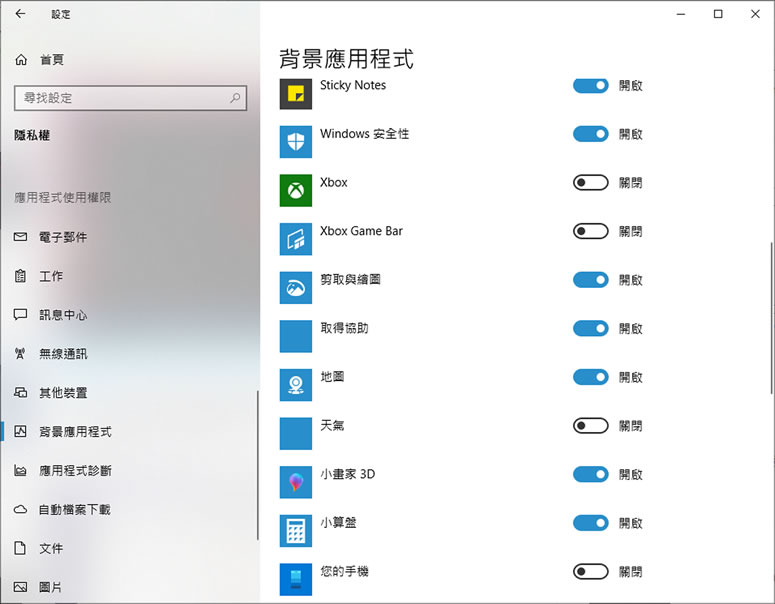Go to 首頁 settings home
The height and width of the screenshot is (604, 775).
[52, 60]
